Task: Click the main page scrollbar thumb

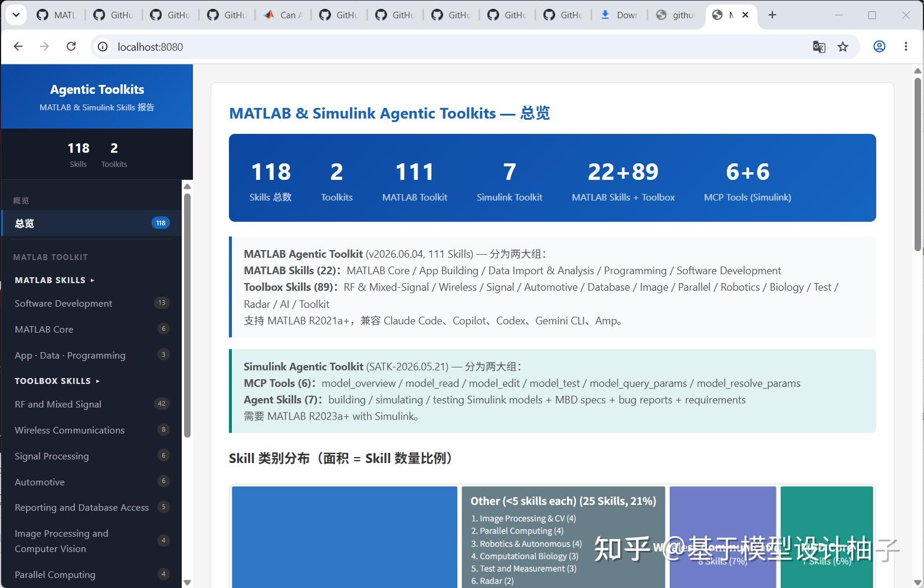Action: pos(918,164)
